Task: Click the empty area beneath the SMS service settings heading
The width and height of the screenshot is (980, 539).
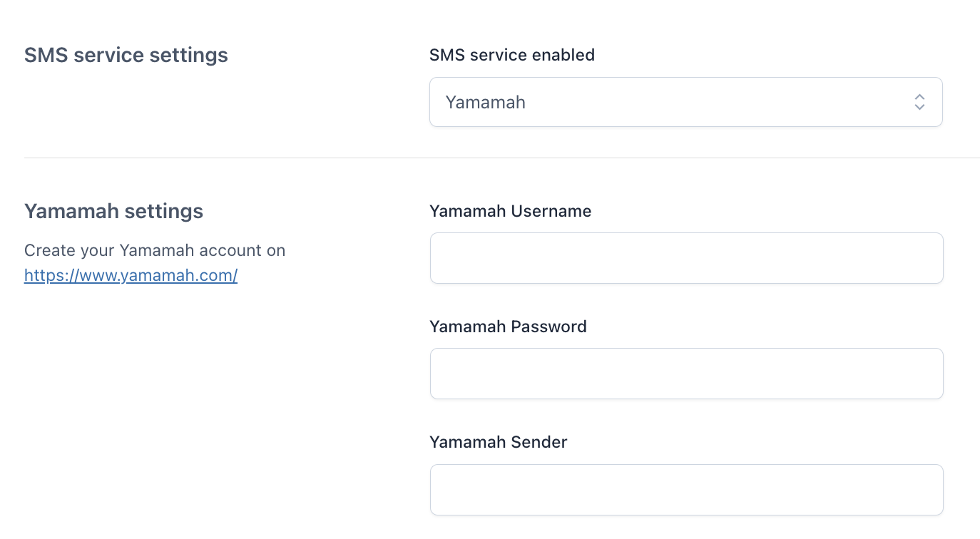Action: (143, 107)
